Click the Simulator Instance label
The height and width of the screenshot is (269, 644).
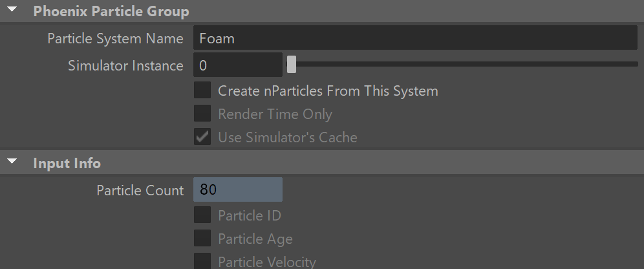coord(125,66)
